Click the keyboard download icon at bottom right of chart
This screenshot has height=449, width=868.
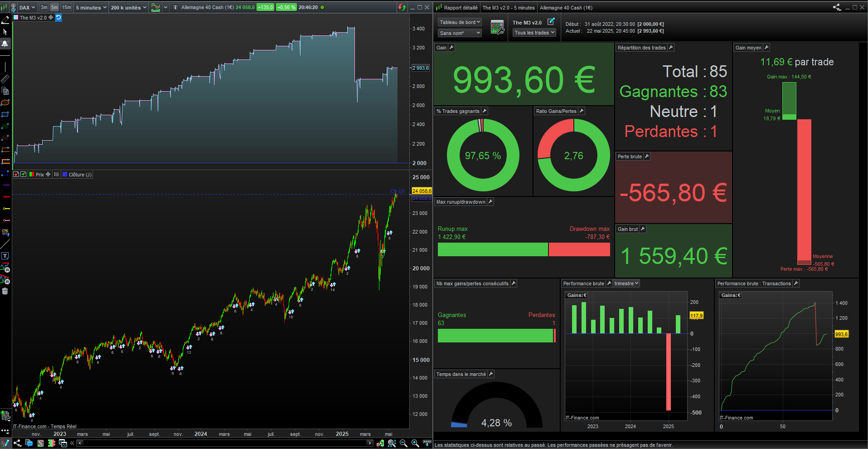pos(427,443)
